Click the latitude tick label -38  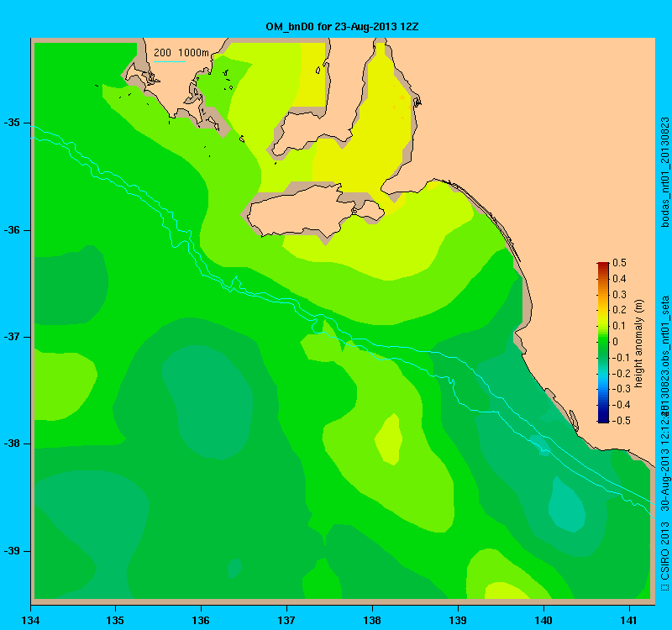click(12, 444)
